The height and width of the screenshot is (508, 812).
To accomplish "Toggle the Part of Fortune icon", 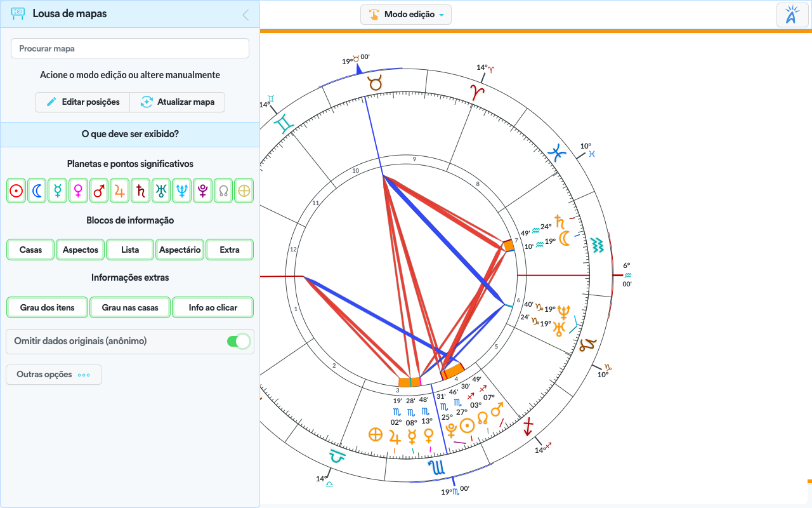I will [x=244, y=190].
